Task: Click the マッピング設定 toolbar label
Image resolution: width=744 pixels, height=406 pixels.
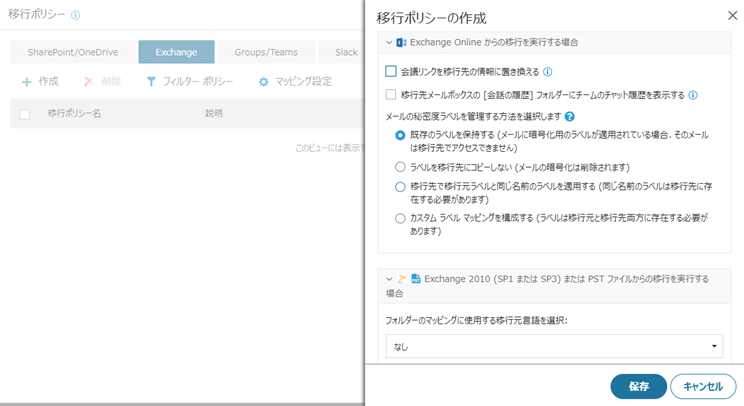Action: (x=304, y=82)
